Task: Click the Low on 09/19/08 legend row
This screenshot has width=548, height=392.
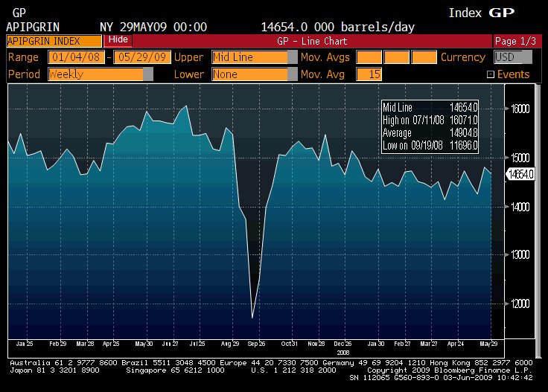Action: pos(430,145)
